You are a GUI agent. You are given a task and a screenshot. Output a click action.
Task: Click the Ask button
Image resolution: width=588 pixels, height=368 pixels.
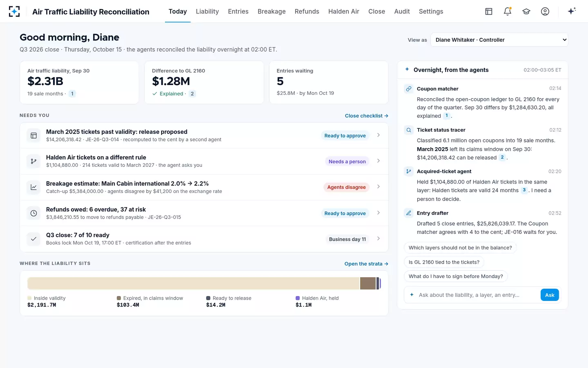[x=550, y=295]
